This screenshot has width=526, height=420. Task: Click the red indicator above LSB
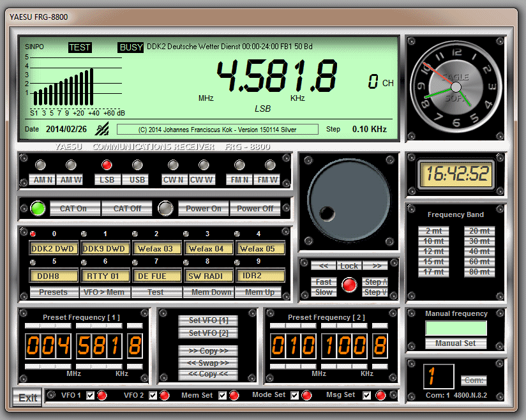tap(107, 165)
